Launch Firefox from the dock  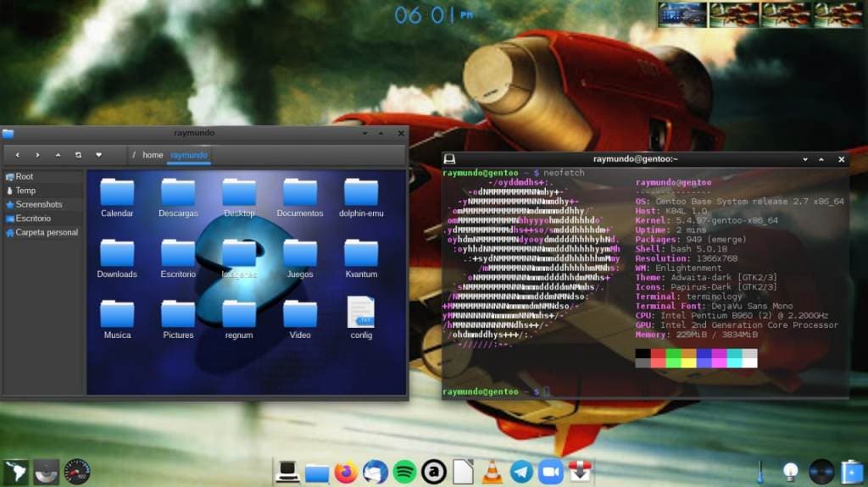click(346, 472)
